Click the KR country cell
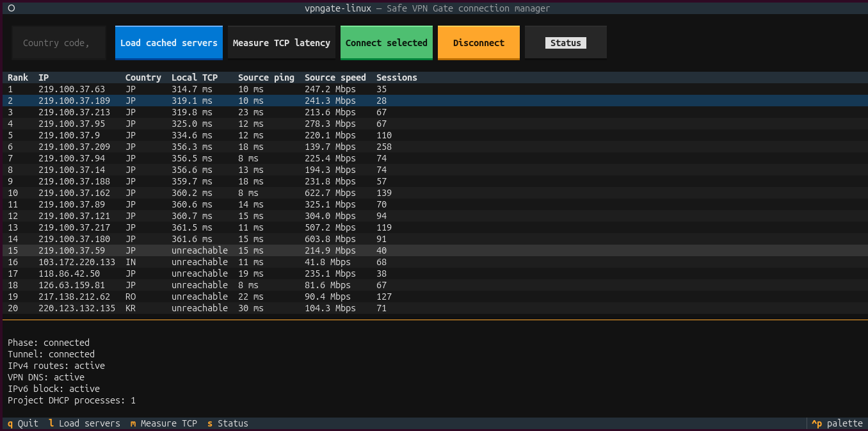Screen dimensions: 868x431 click(x=131, y=308)
